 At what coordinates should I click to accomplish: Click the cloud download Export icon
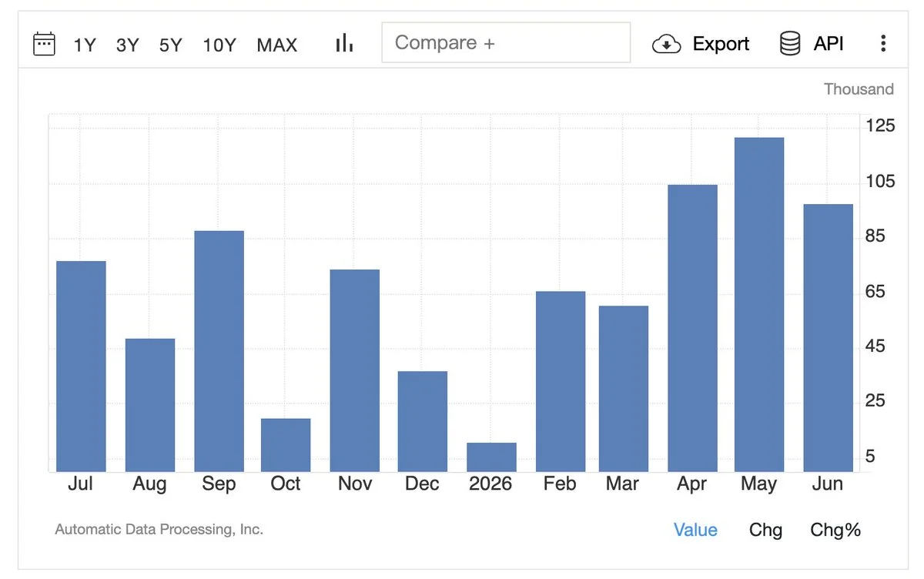coord(666,44)
